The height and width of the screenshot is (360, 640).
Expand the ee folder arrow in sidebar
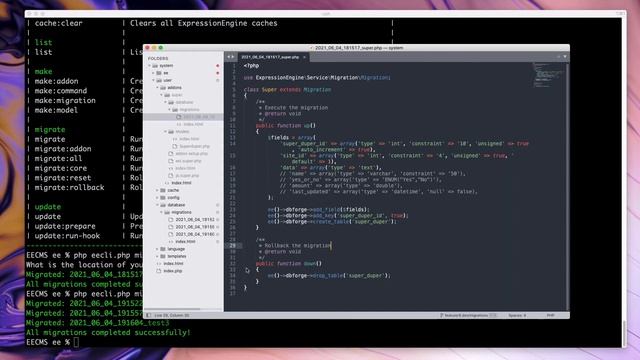[x=153, y=73]
